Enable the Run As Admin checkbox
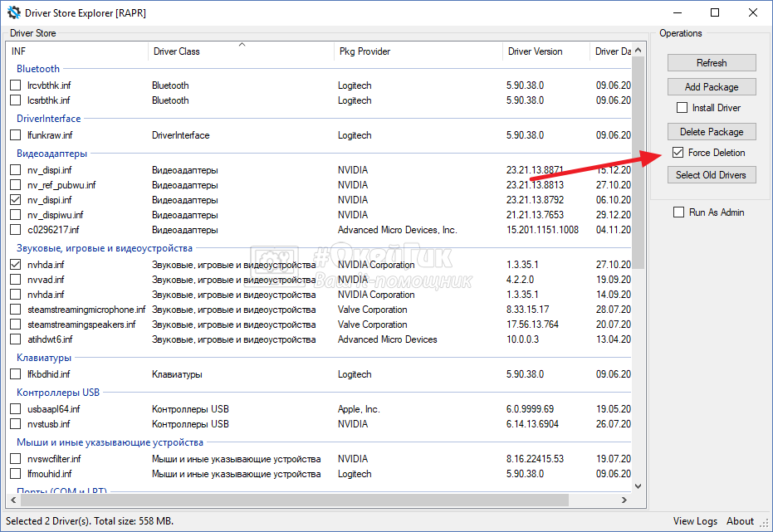 tap(679, 212)
